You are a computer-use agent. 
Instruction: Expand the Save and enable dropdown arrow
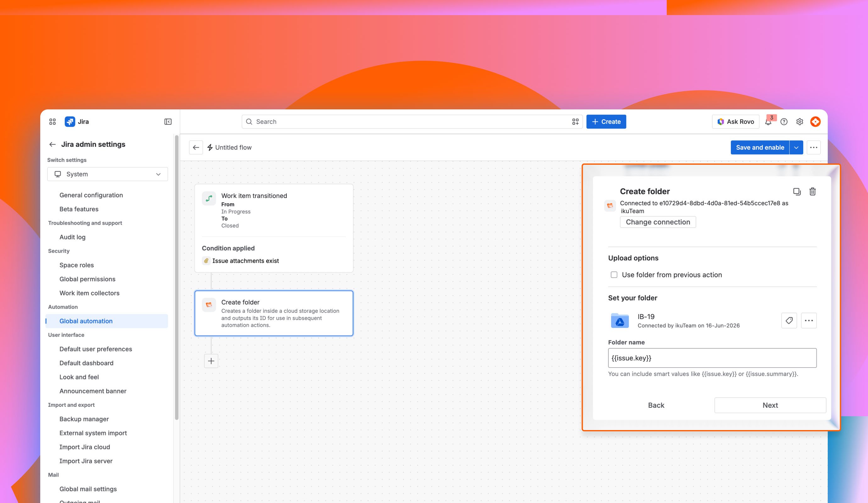click(x=796, y=147)
